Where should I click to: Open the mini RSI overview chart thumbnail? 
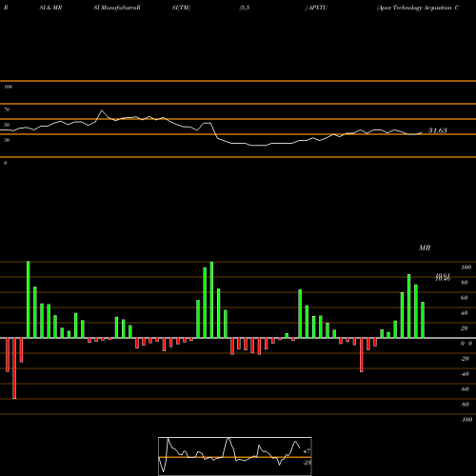(235, 456)
